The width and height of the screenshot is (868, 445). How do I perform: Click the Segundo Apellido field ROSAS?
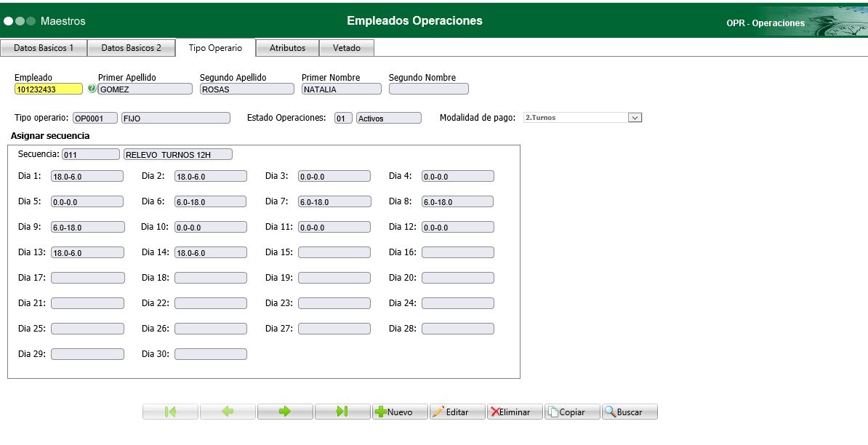(247, 89)
